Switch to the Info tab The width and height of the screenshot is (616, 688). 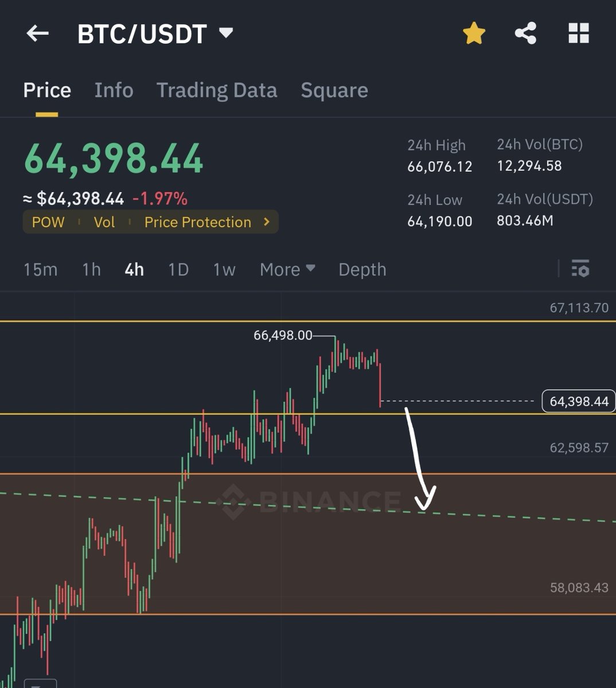pos(114,90)
